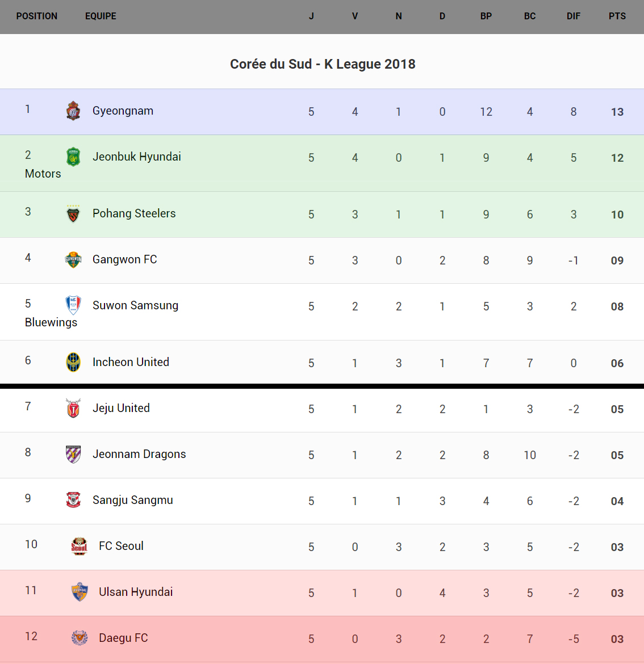This screenshot has width=644, height=664.
Task: Open the Sangju Sangmu team link
Action: pyautogui.click(x=132, y=500)
